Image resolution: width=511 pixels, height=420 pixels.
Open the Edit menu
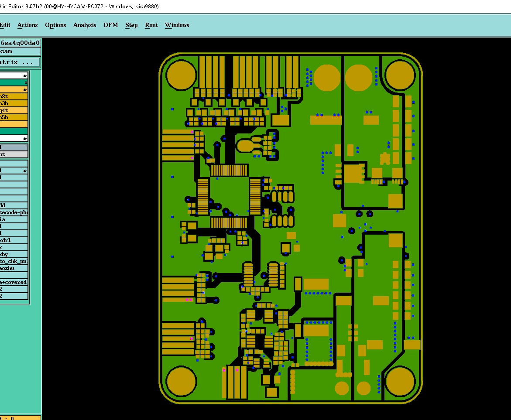(x=5, y=25)
